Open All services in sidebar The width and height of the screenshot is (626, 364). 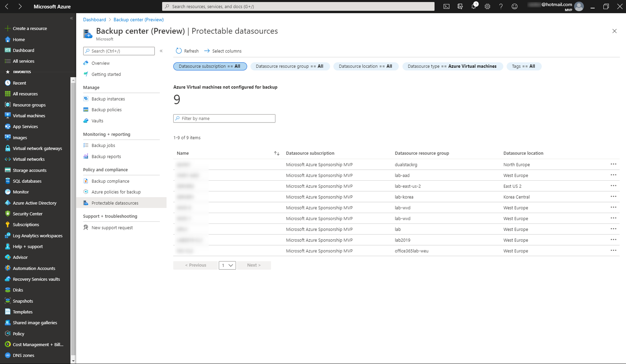tap(23, 61)
